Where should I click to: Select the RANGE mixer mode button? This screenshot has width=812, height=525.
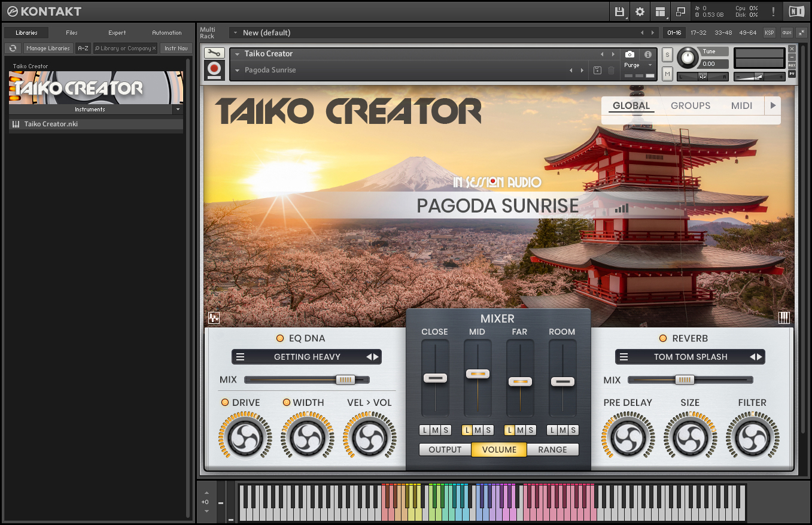pyautogui.click(x=552, y=450)
